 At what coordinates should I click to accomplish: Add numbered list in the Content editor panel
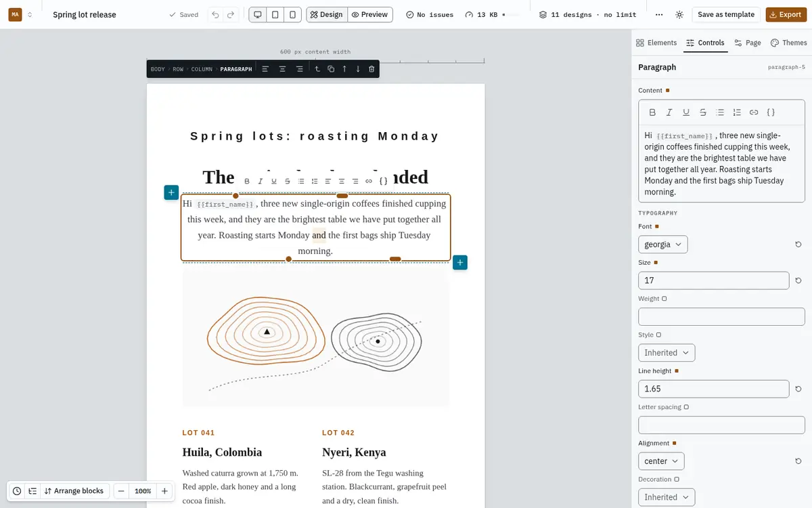737,112
